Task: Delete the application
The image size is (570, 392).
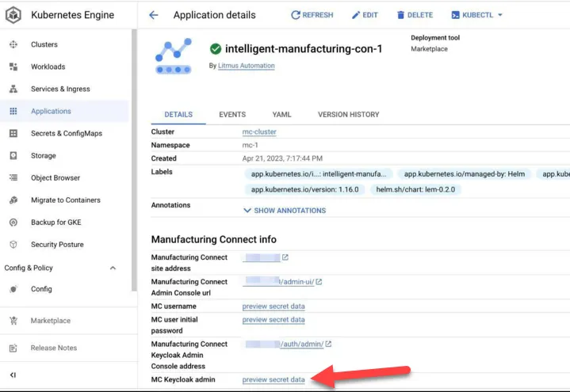Action: click(x=415, y=15)
